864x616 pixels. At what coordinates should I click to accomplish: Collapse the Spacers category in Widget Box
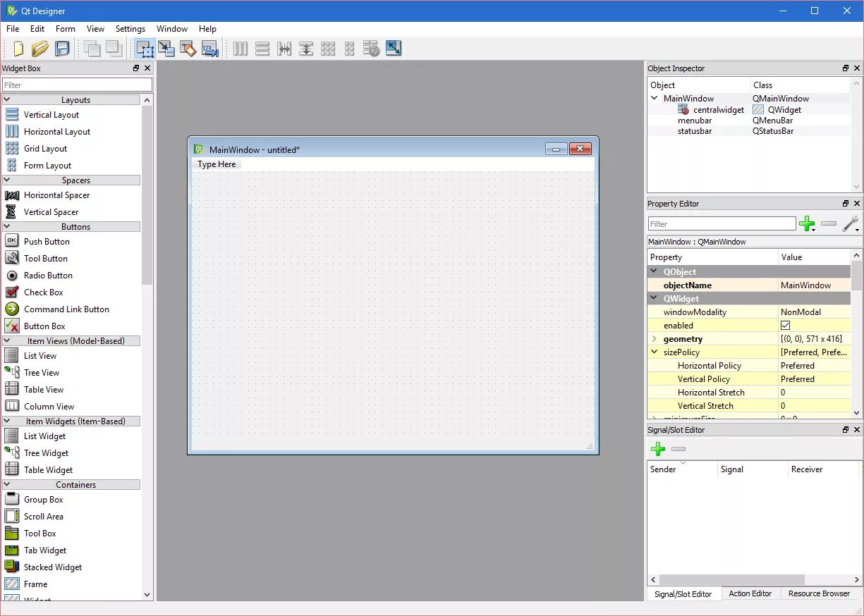[6, 180]
